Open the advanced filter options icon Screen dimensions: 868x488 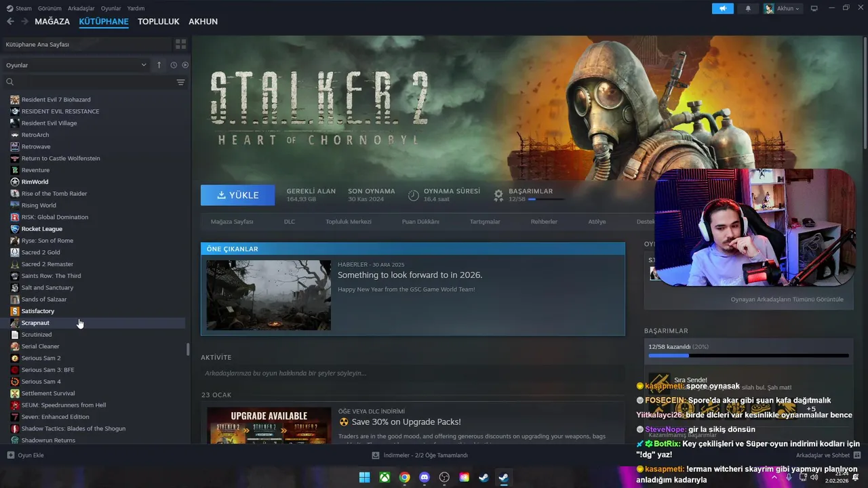point(180,82)
